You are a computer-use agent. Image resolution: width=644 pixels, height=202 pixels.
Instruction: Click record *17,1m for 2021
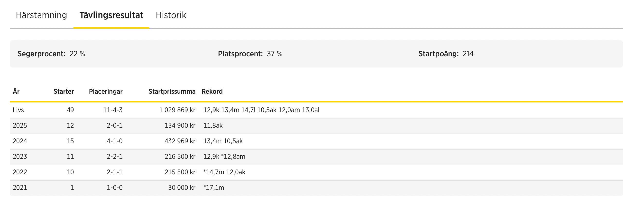pos(214,187)
